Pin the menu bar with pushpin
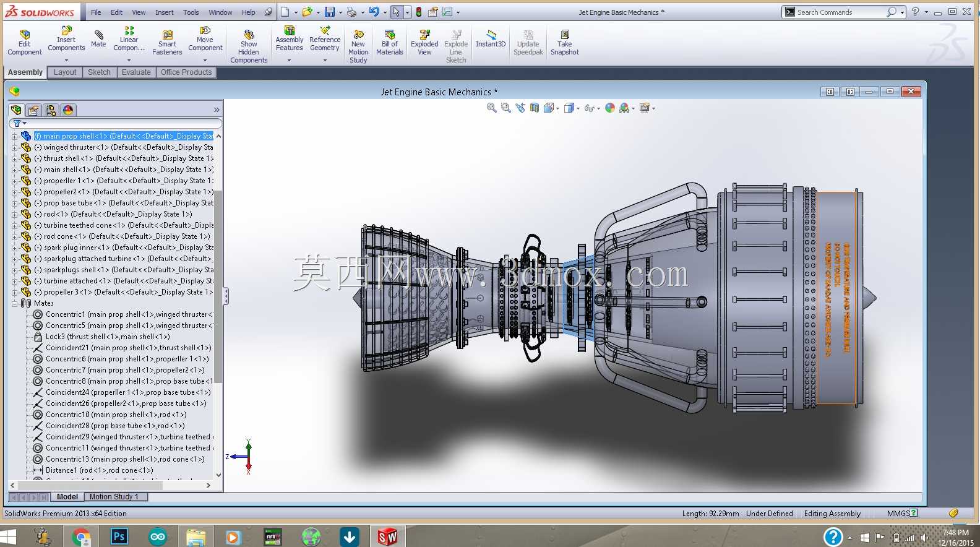 269,12
